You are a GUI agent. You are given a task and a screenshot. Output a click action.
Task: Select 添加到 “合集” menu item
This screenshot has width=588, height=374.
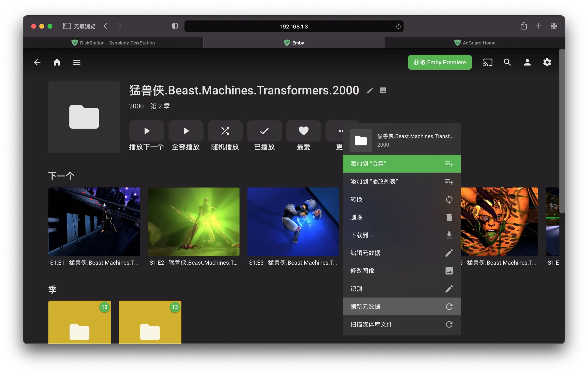coord(402,164)
